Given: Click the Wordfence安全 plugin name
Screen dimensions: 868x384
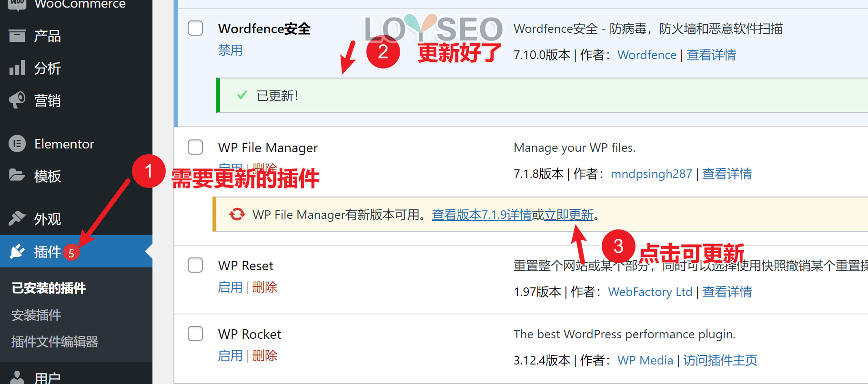Looking at the screenshot, I should pyautogui.click(x=264, y=29).
